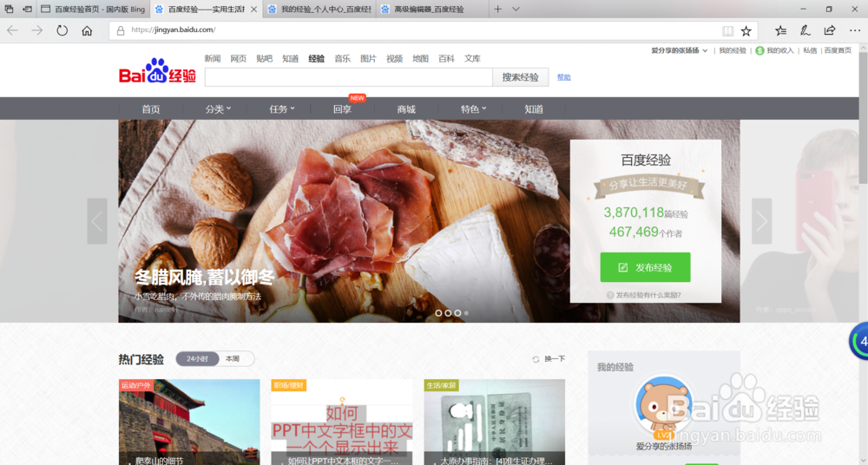Open 私信 top link
This screenshot has height=465, width=868.
[810, 50]
